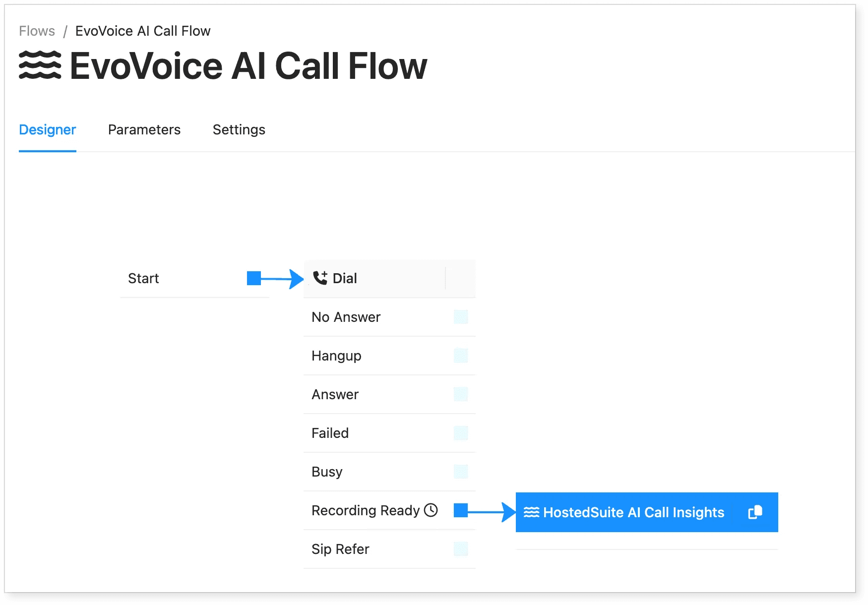Screen dimensions: 868x605
Task: Select the Busy row label
Action: tap(327, 472)
